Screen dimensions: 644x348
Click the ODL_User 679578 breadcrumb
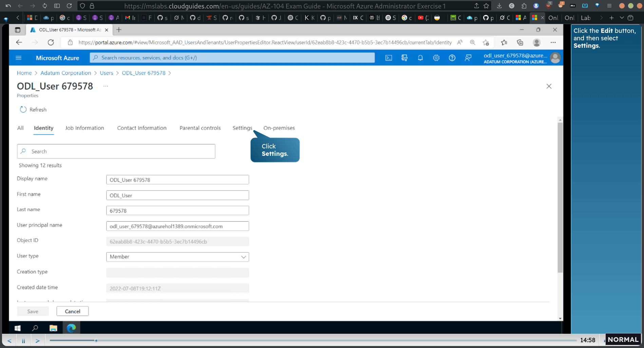(x=144, y=73)
